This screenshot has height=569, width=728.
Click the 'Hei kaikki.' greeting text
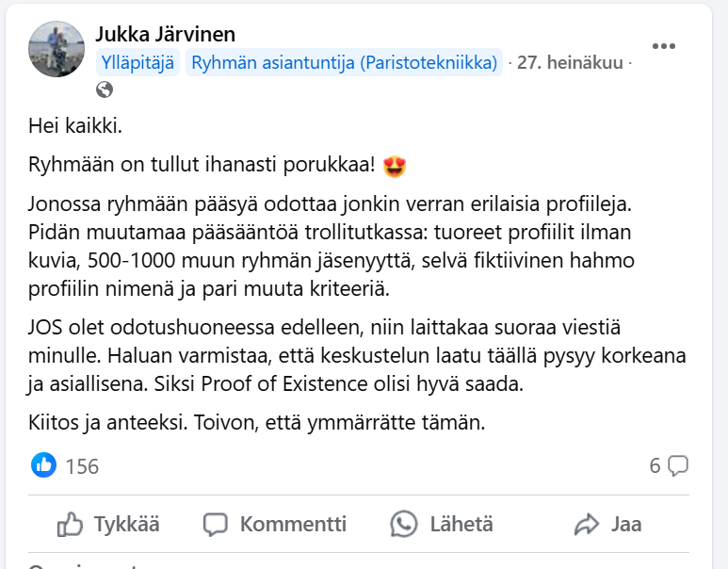[75, 125]
